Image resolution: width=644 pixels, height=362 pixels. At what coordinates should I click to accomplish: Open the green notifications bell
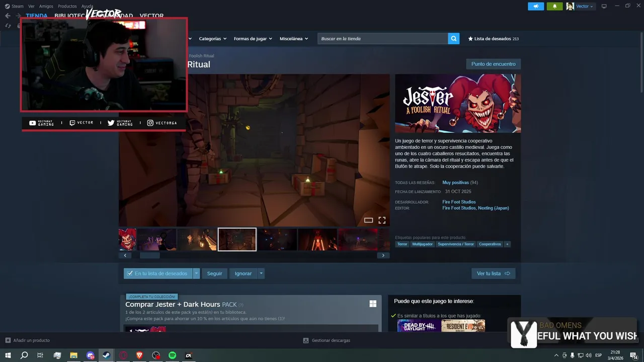pyautogui.click(x=554, y=6)
